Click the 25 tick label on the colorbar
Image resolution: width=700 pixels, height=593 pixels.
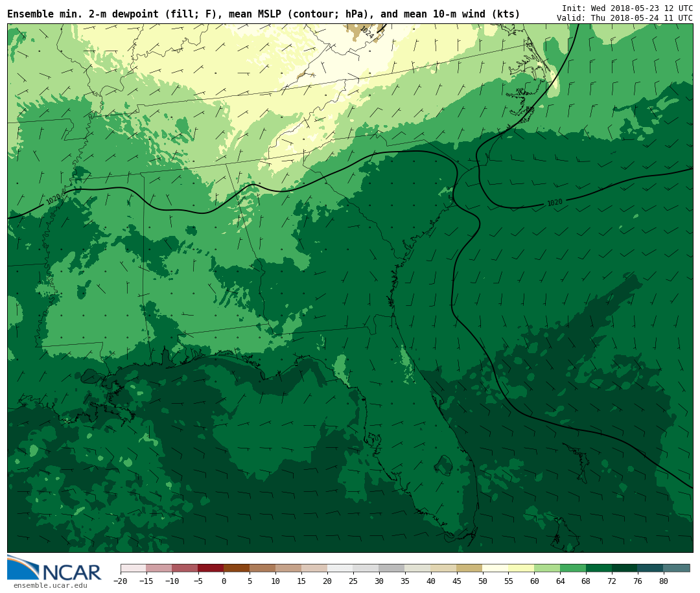coord(354,581)
